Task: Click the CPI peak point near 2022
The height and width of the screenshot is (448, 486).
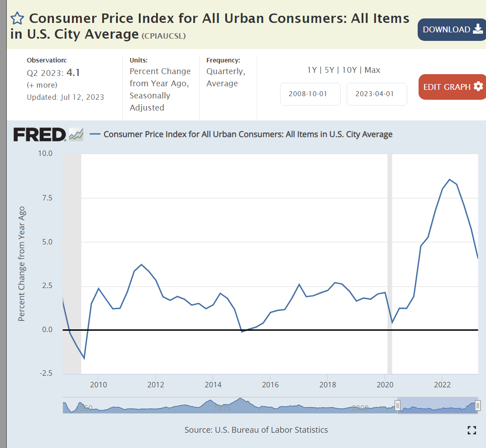Action: point(450,179)
